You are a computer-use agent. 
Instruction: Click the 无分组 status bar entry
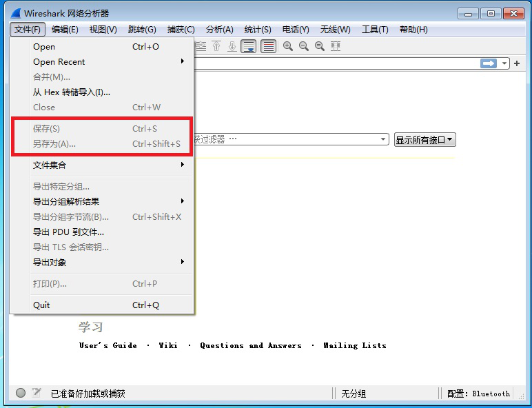click(x=354, y=394)
